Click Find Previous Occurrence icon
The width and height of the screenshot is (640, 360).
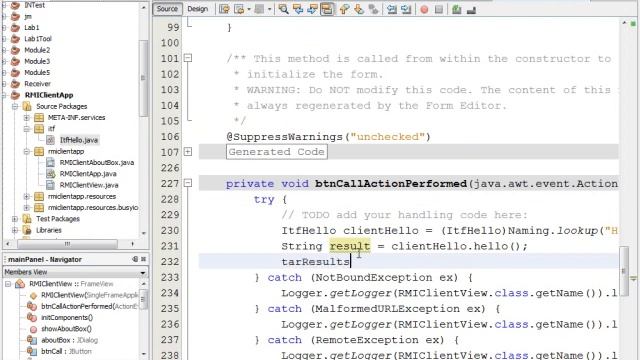pyautogui.click(x=298, y=9)
